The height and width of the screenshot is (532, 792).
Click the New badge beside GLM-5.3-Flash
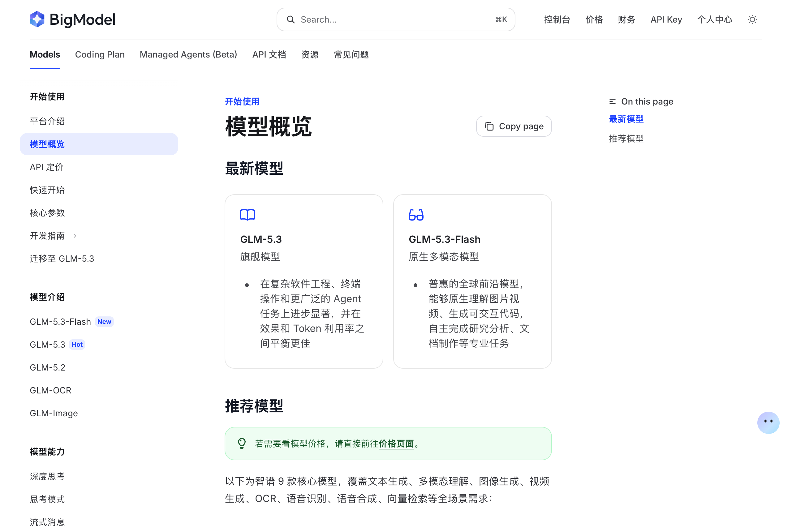pyautogui.click(x=104, y=322)
